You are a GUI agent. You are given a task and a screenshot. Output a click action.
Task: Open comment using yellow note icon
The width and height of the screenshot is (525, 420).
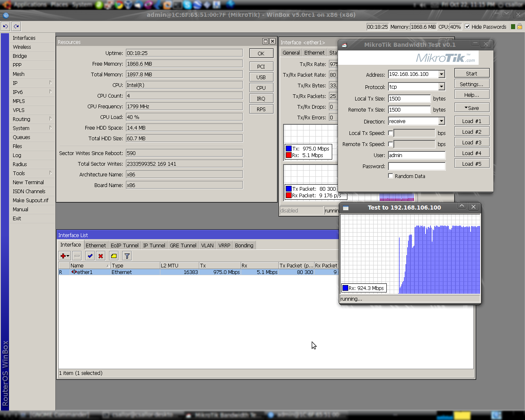click(x=114, y=256)
